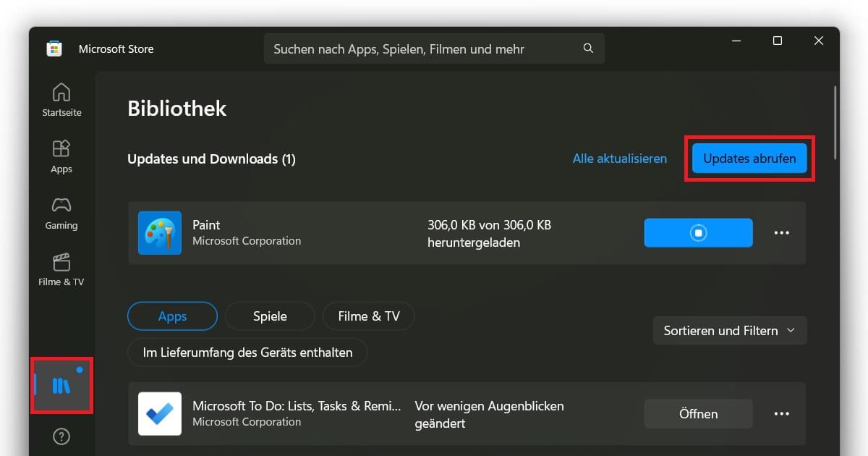Open the Gaming section from sidebar
Viewport: 868px width, 456px height.
tap(61, 212)
